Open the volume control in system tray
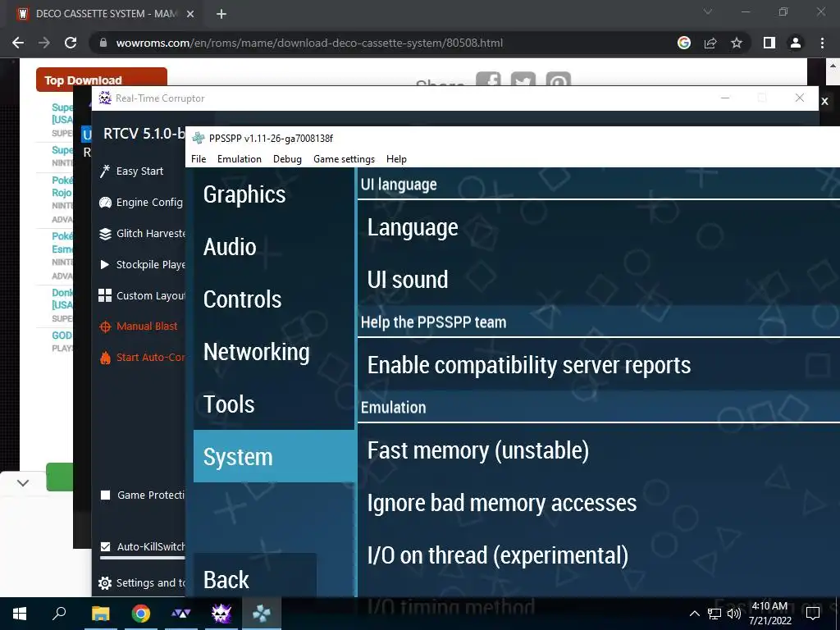840x630 pixels. click(734, 614)
